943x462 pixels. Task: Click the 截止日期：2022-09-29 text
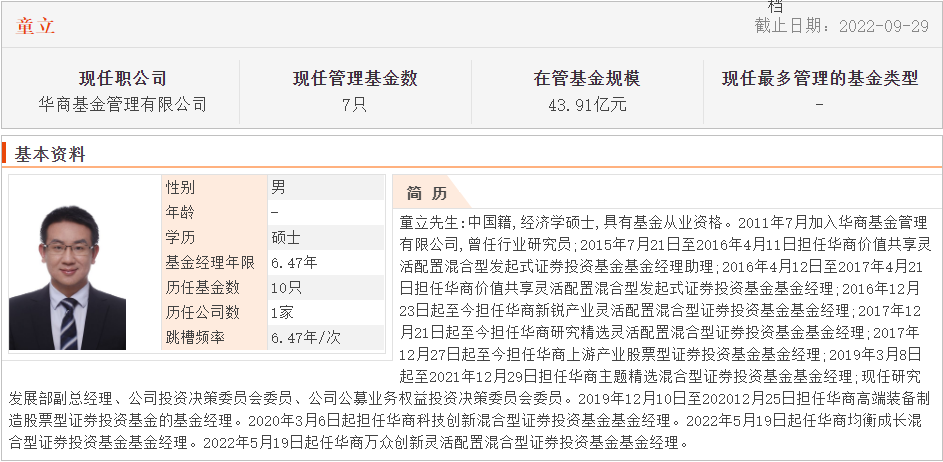841,26
